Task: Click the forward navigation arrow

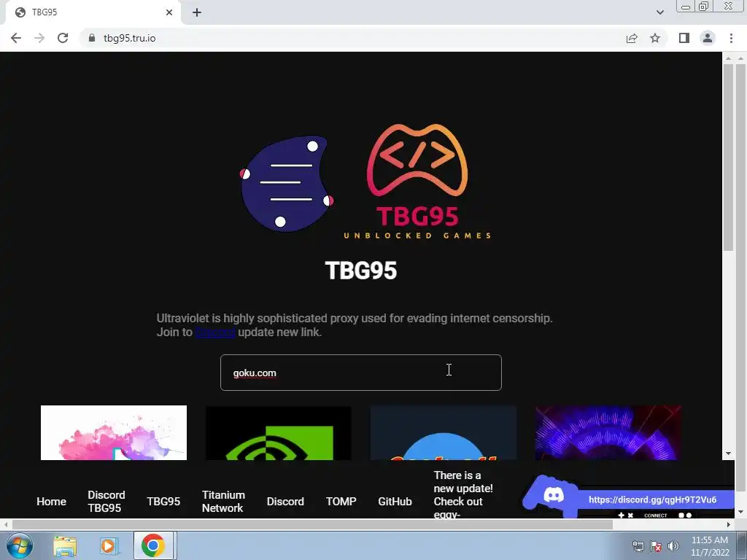Action: (39, 38)
